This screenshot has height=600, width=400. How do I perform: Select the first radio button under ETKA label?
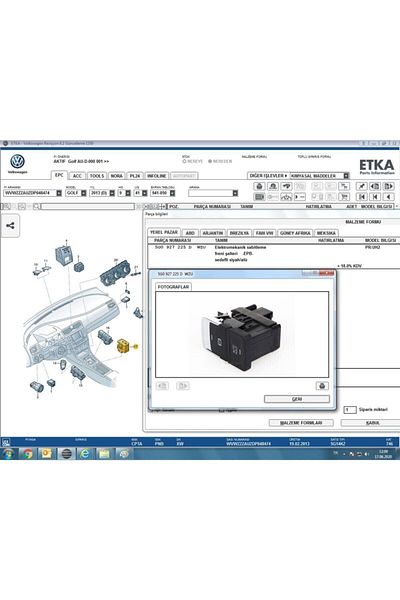[x=184, y=161]
